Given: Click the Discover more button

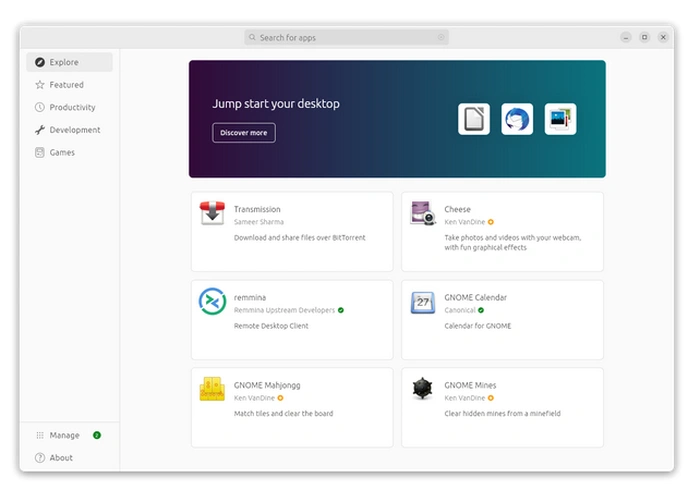Looking at the screenshot, I should tap(244, 133).
